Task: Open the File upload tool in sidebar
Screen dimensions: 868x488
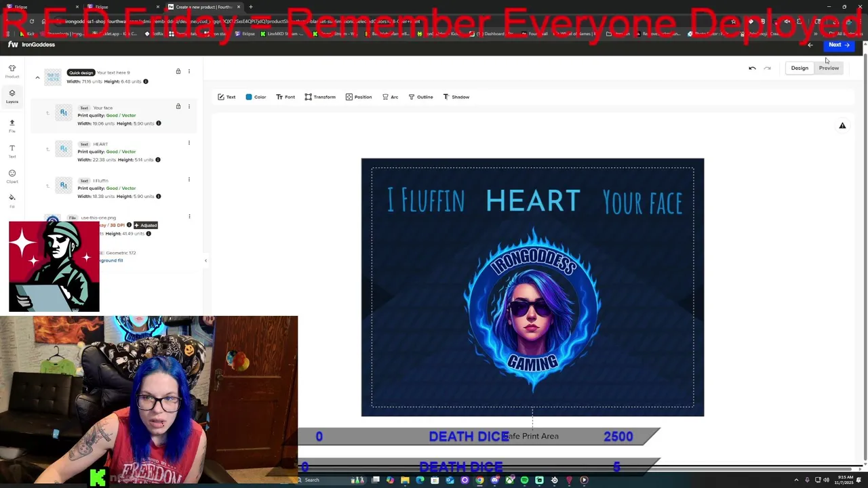Action: click(12, 125)
